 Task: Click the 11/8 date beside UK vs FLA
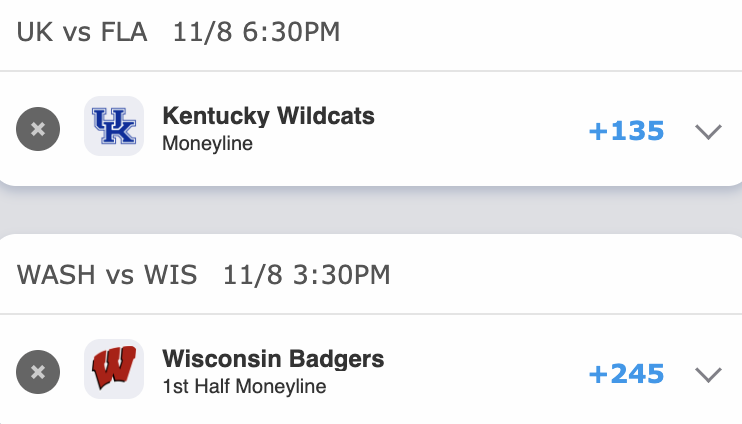tap(196, 32)
